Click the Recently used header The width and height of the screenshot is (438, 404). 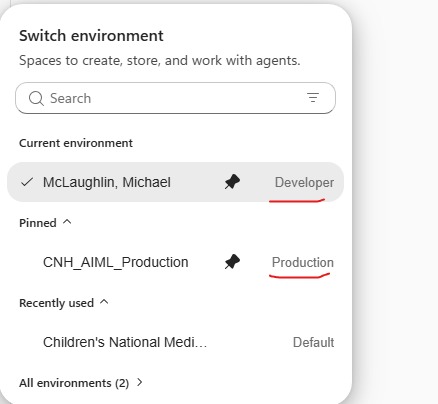(x=56, y=303)
